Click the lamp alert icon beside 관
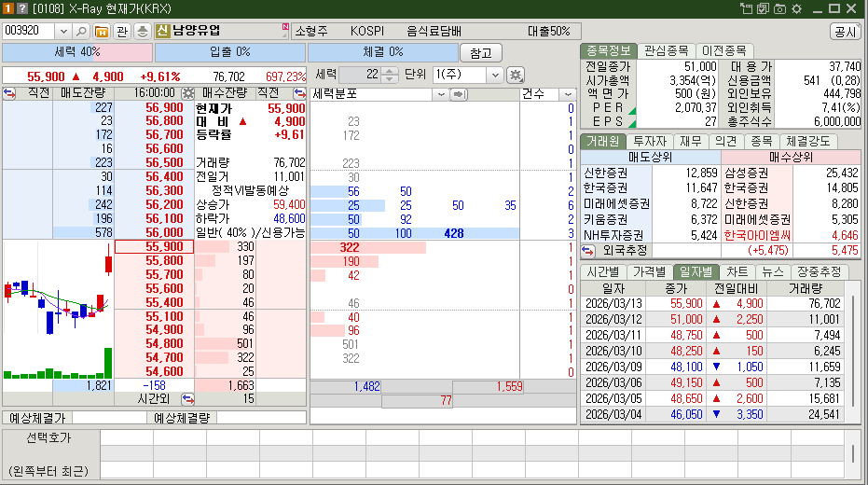868x485 pixels. 143,31
